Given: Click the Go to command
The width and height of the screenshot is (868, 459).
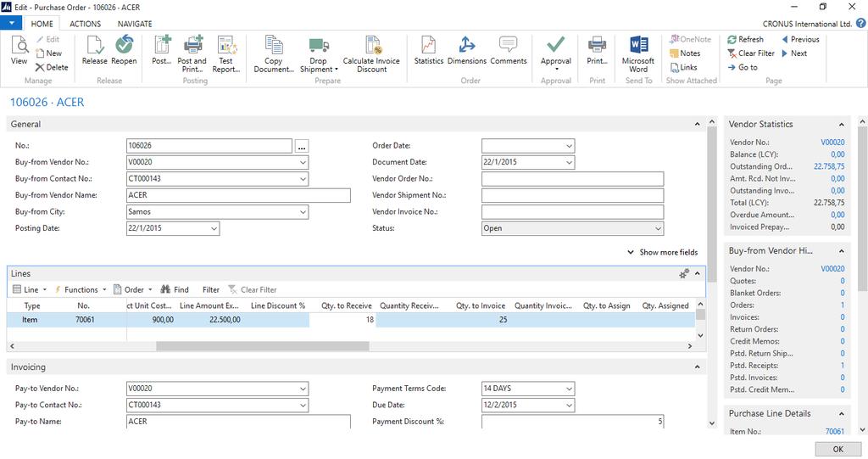Looking at the screenshot, I should tap(743, 67).
